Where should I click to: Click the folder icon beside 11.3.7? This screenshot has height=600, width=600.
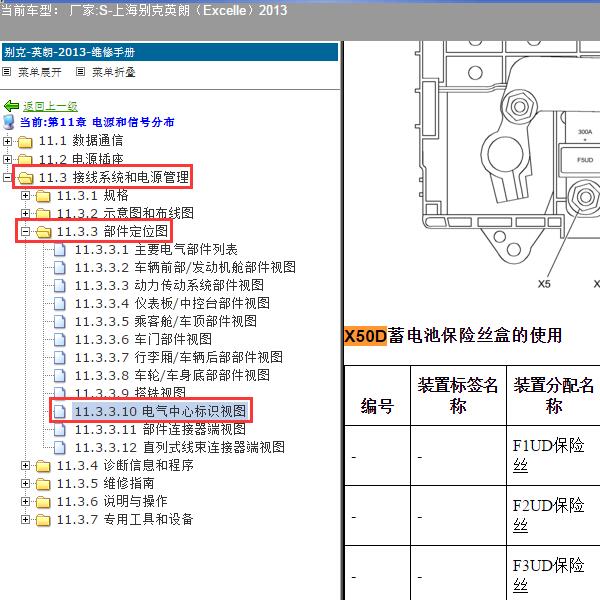[x=43, y=520]
